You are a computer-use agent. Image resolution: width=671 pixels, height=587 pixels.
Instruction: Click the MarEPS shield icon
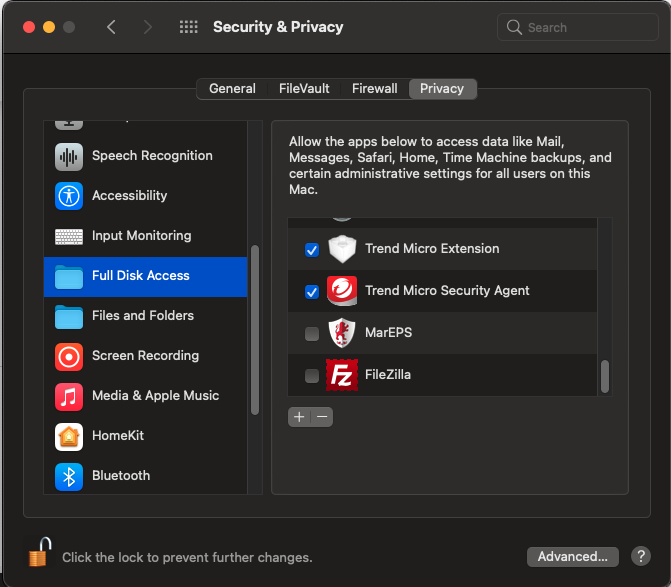point(341,332)
